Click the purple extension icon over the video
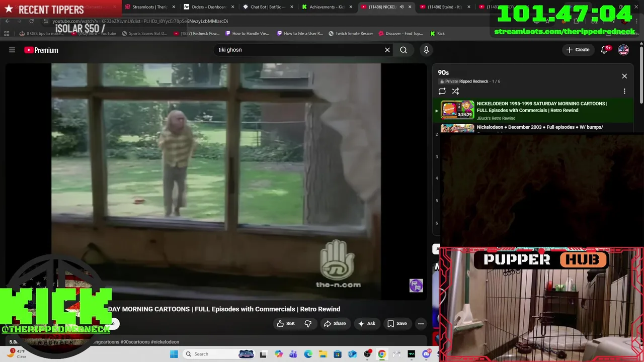The image size is (644, 362). [416, 286]
